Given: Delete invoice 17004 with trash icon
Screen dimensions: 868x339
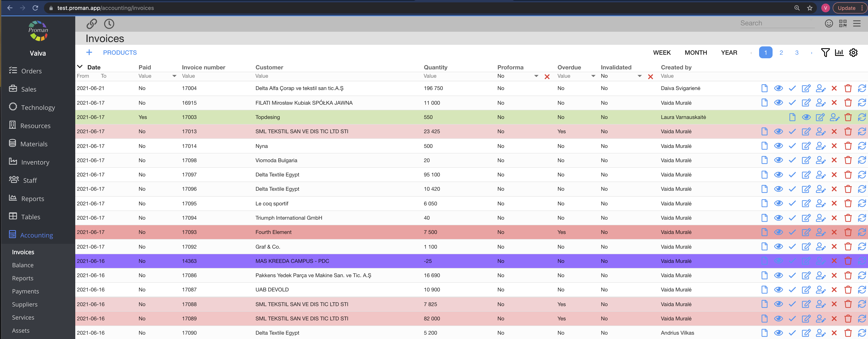Looking at the screenshot, I should click(x=848, y=88).
